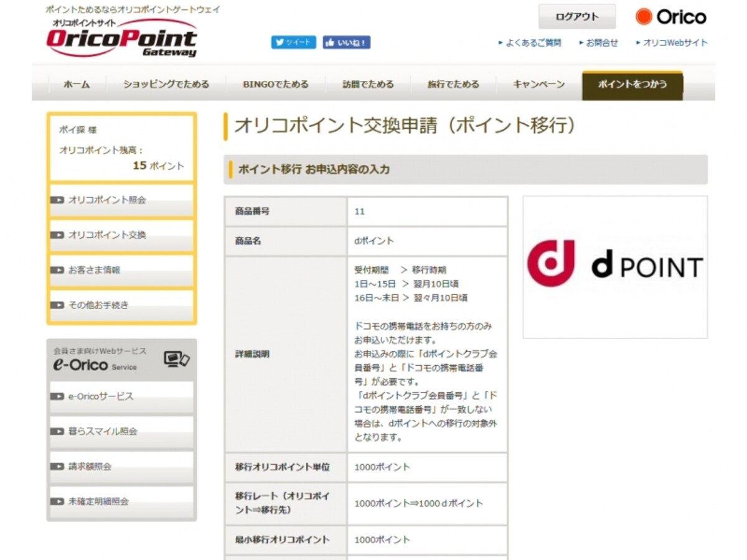Click the 15 ポイント balance text
The height and width of the screenshot is (560, 747).
coord(158,166)
